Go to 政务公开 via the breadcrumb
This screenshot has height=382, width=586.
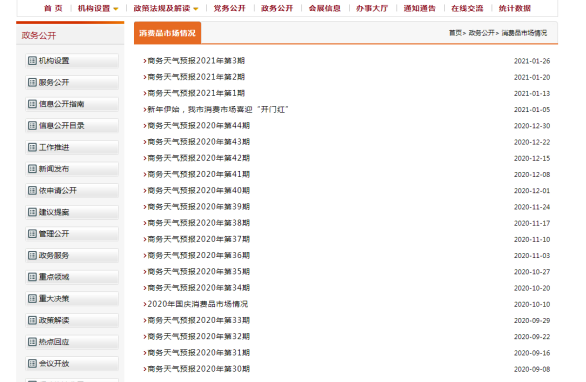481,33
